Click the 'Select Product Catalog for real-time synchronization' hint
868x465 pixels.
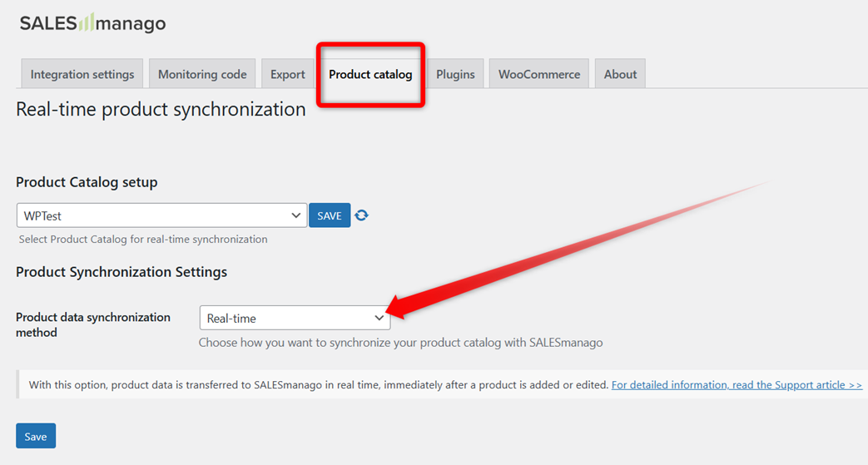point(143,239)
